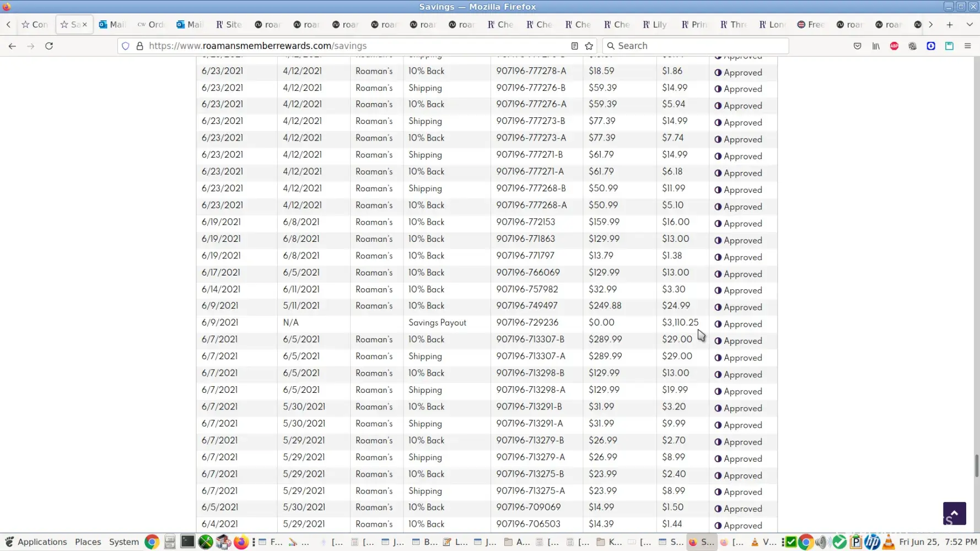980x551 pixels.
Task: Launch Chrome from the panel launcher
Action: tap(152, 542)
